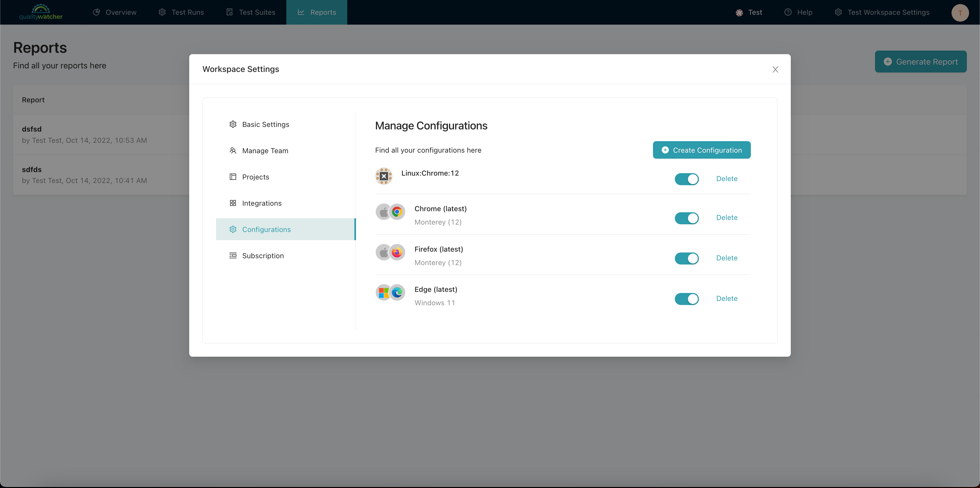Click the Overview pie chart icon
This screenshot has width=980, height=488.
[x=97, y=12]
